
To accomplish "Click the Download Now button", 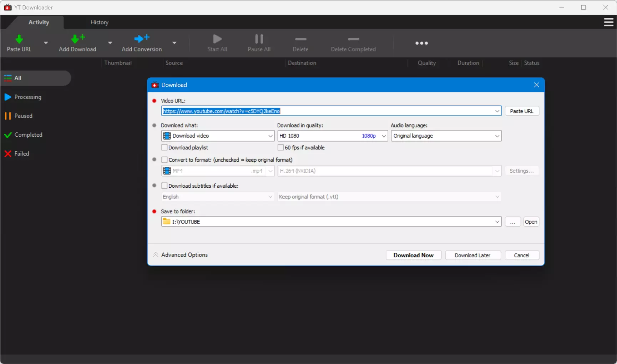I will (414, 255).
